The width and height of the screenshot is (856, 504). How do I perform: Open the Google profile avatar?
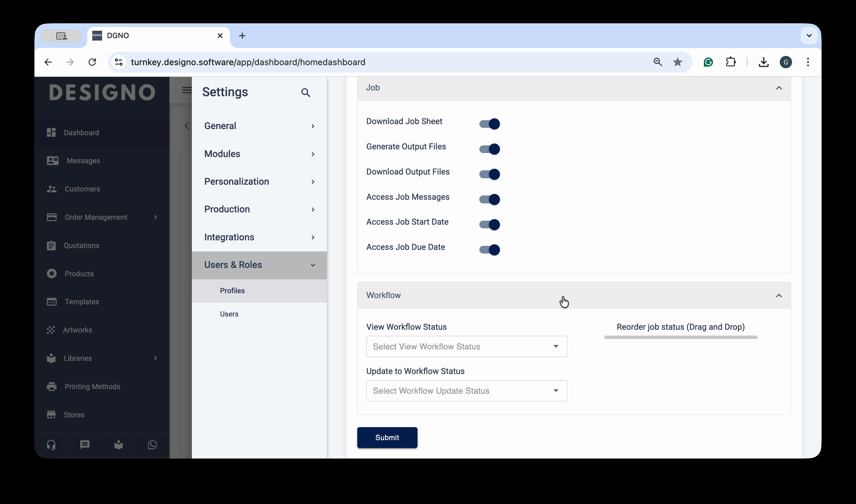pyautogui.click(x=786, y=62)
